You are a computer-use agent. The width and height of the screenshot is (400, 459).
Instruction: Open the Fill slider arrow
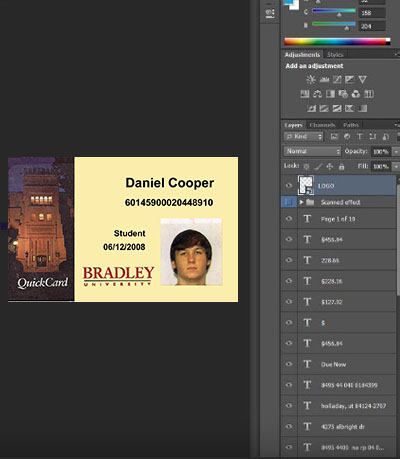click(396, 166)
